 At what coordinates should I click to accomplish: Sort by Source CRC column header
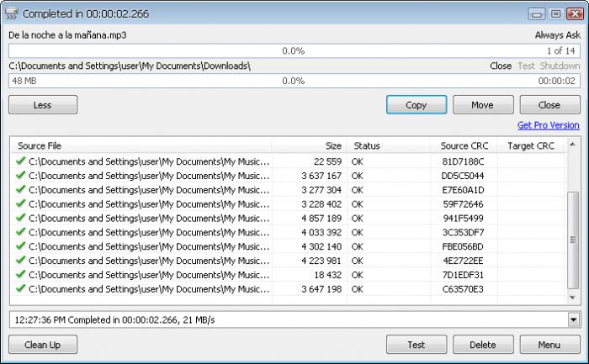tap(464, 145)
